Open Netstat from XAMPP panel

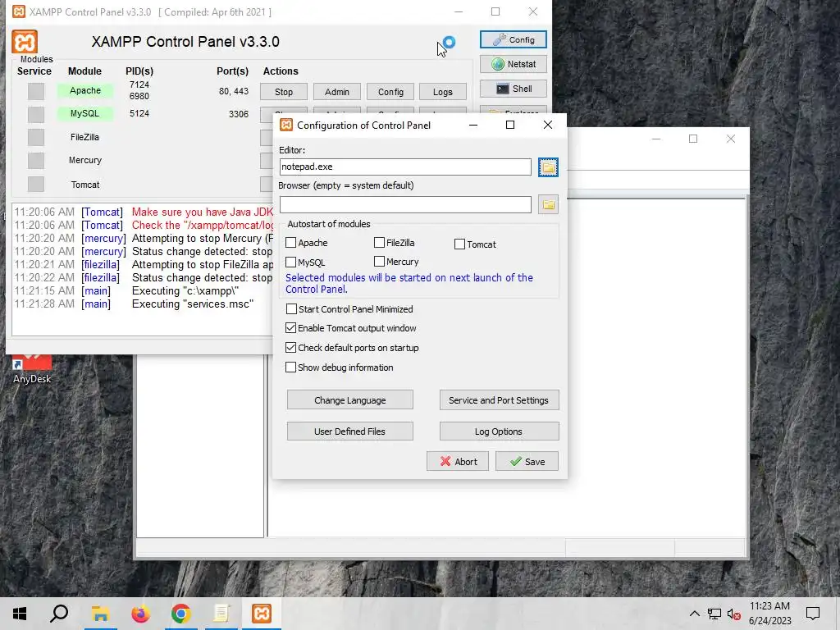click(514, 64)
